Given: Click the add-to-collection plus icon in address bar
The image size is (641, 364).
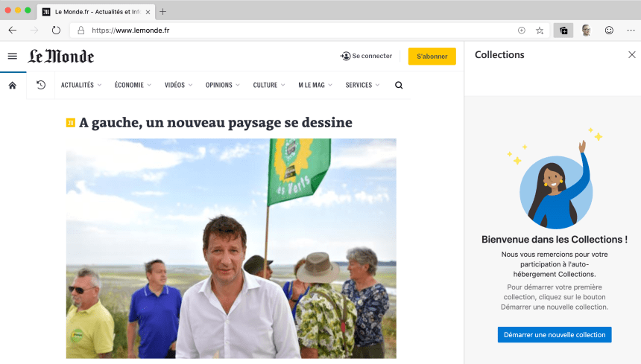Looking at the screenshot, I should pyautogui.click(x=521, y=31).
